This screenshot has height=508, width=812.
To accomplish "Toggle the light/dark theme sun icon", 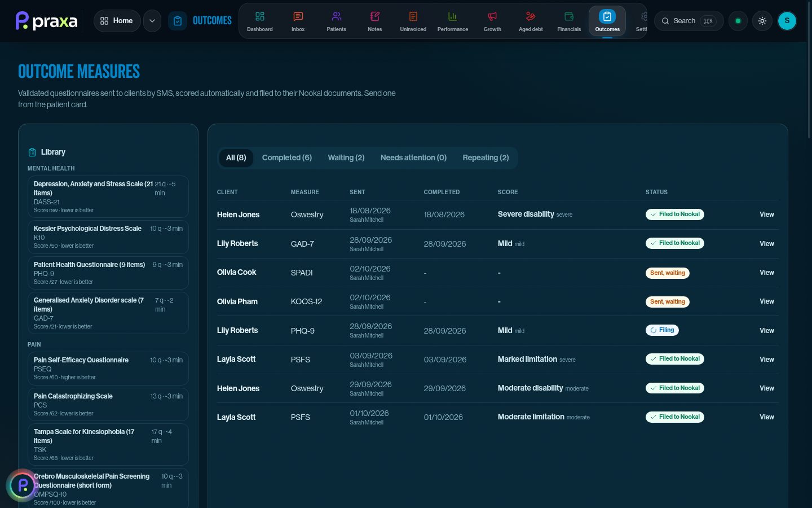I will coord(762,21).
